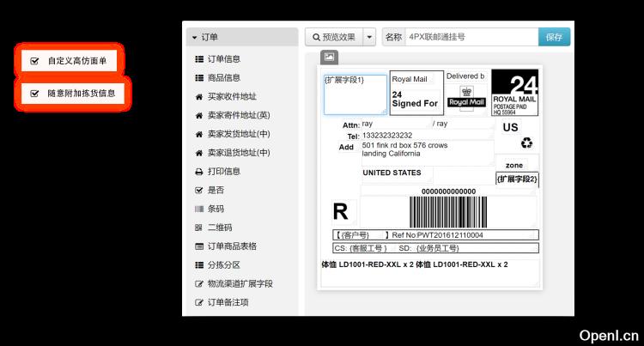Click the list icon beside 分拣分区
644x346 pixels.
tap(199, 265)
